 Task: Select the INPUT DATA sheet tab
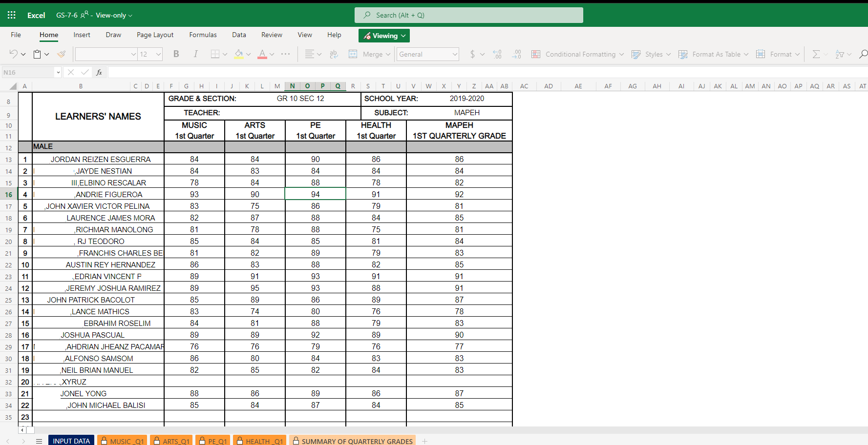(x=71, y=441)
